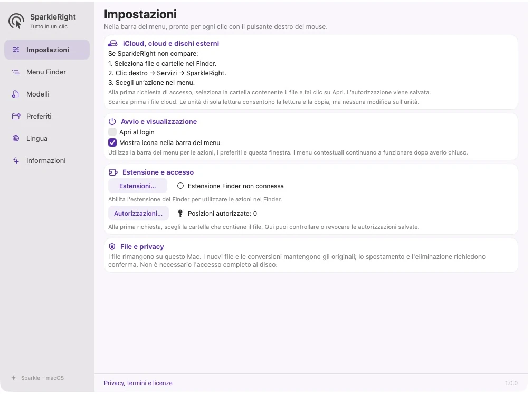The height and width of the screenshot is (394, 532).
Task: Click the key icon next to Posizioni autorizzate
Action: pos(180,213)
